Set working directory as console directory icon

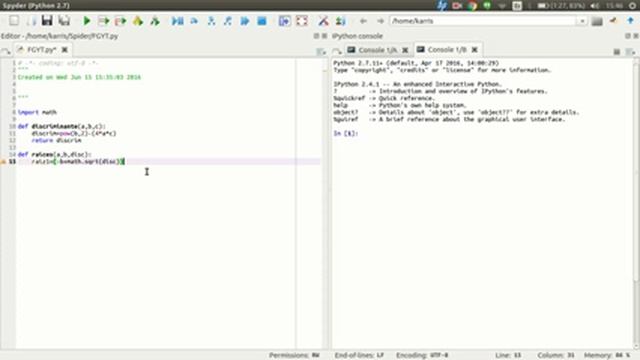click(613, 21)
